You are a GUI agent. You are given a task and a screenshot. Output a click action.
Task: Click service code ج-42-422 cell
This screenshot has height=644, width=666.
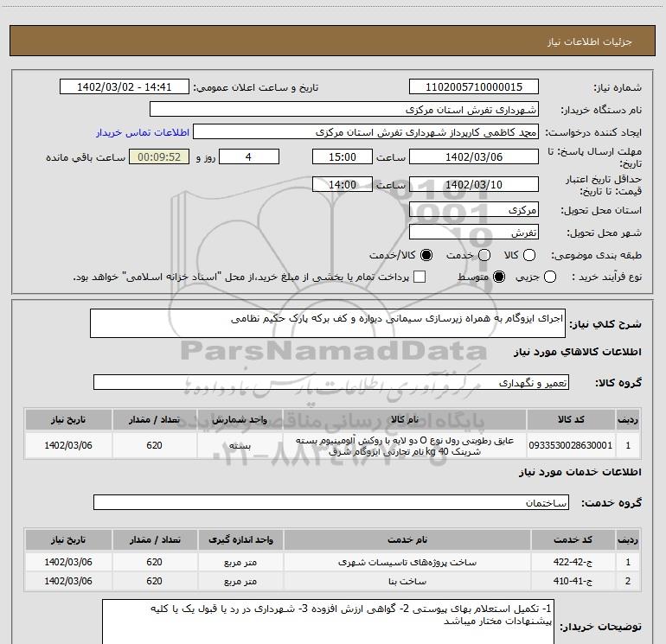pyautogui.click(x=573, y=562)
